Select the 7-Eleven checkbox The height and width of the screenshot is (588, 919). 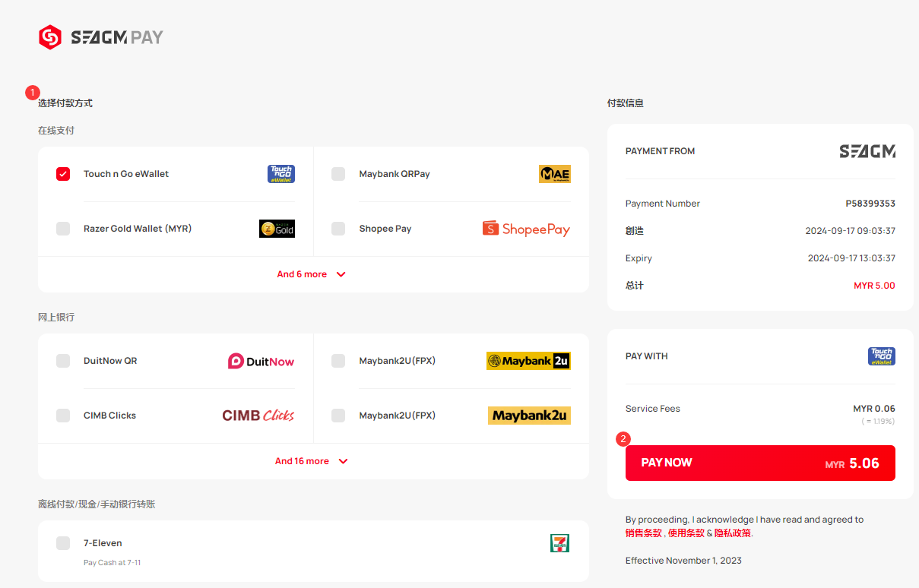pyautogui.click(x=63, y=543)
